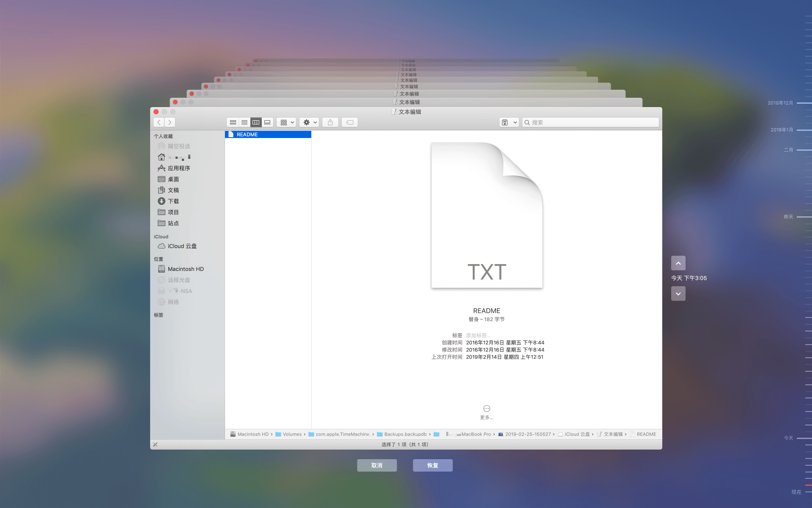Jump to 昨天 on the timeline
Screen dimensions: 812x508
[797, 217]
